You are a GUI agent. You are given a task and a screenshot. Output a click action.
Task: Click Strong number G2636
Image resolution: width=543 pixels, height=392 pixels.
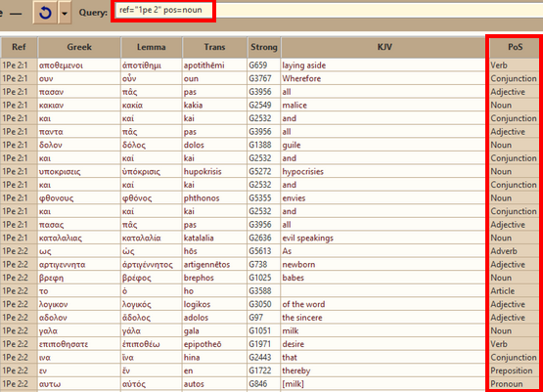click(x=259, y=239)
